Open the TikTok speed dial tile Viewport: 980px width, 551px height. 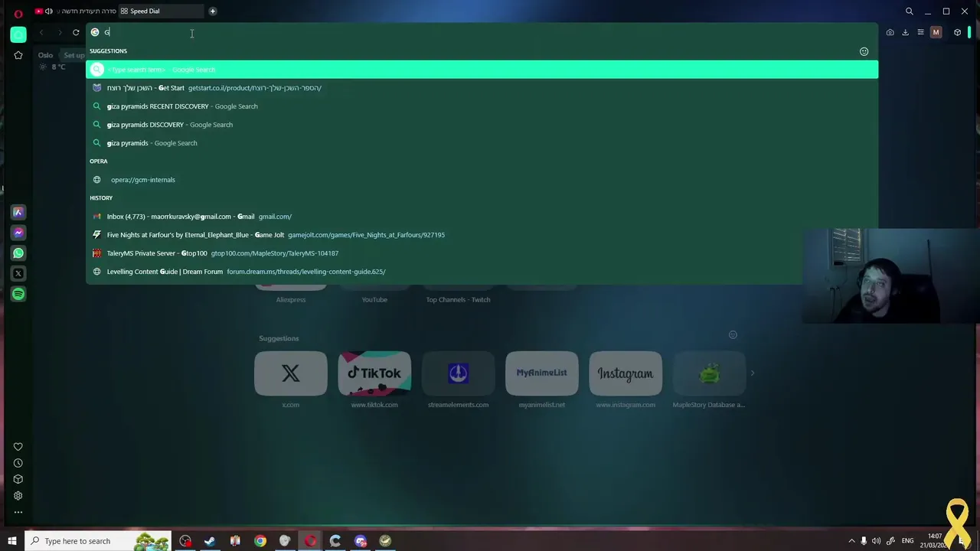[x=374, y=373]
